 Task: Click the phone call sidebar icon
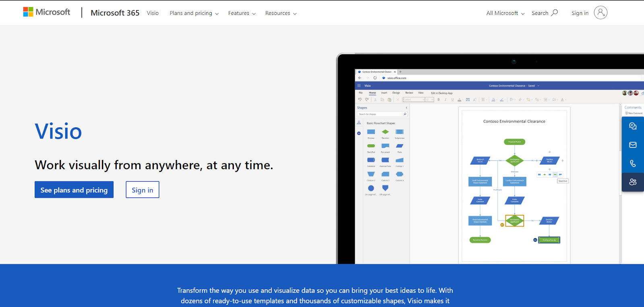point(633,163)
